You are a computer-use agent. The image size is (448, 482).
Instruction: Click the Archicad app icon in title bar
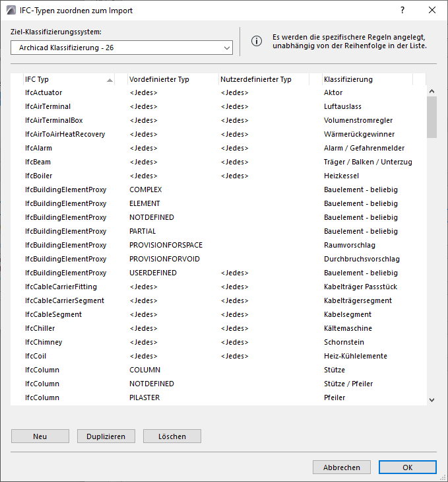[11, 10]
